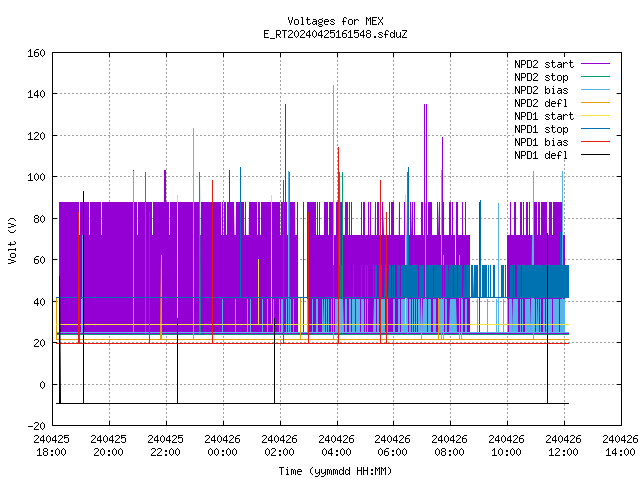Click the E_RT20240425161548.sfduZ file name subtitle
The width and height of the screenshot is (640, 480).
coord(335,34)
